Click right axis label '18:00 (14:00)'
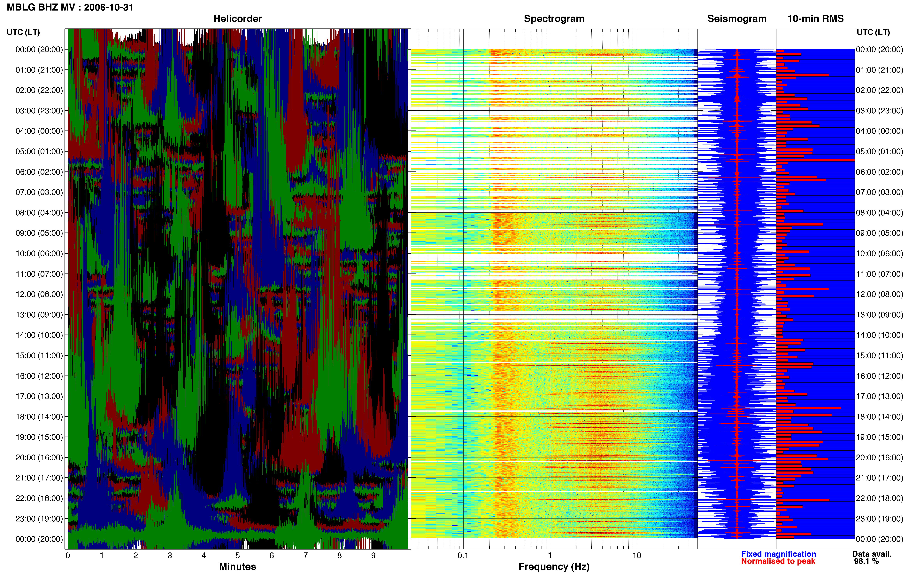Viewport: 924px width, 578px height. pos(879,417)
